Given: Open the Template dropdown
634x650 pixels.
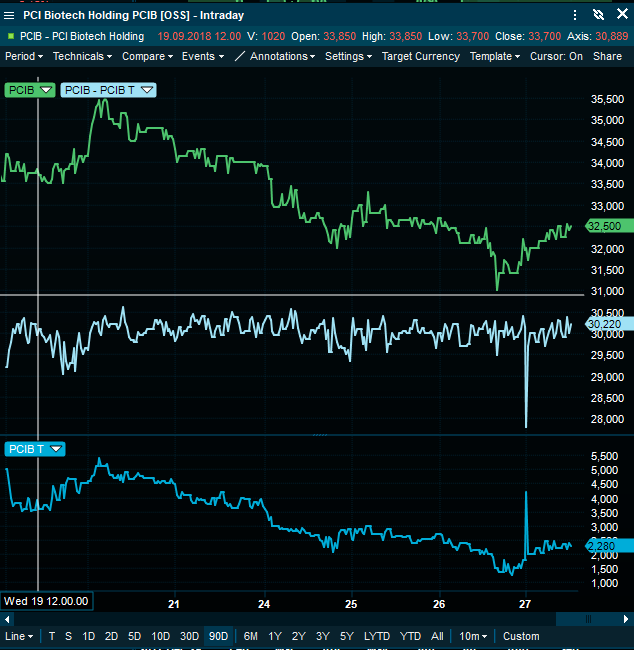Looking at the screenshot, I should tap(495, 56).
